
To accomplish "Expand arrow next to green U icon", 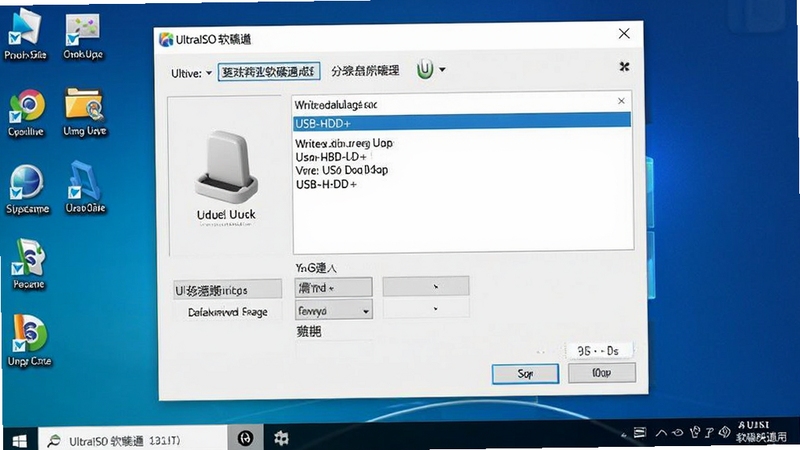I will point(442,69).
